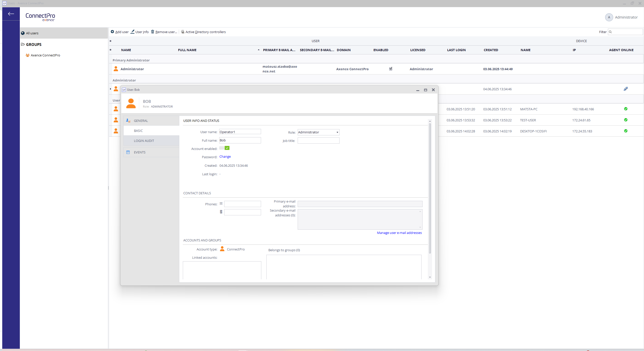Image resolution: width=644 pixels, height=351 pixels.
Task: Click the ConnectPro account type icon
Action: 222,249
